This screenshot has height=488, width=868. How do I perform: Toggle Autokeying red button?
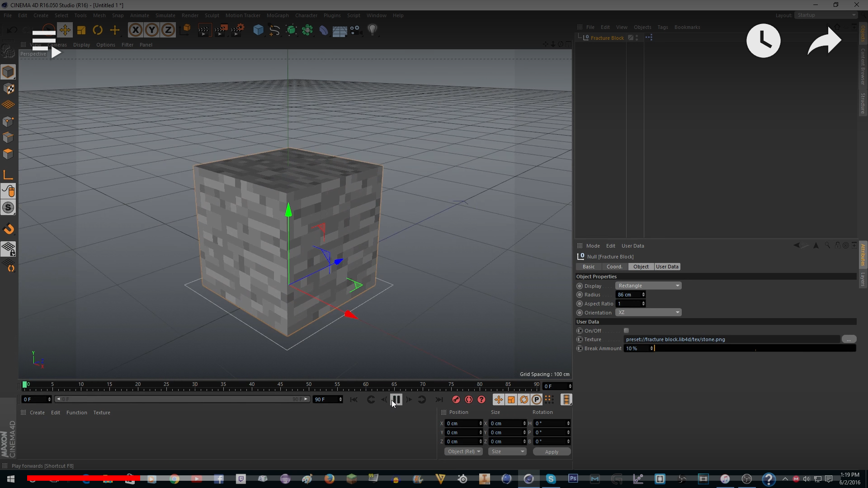pyautogui.click(x=469, y=399)
